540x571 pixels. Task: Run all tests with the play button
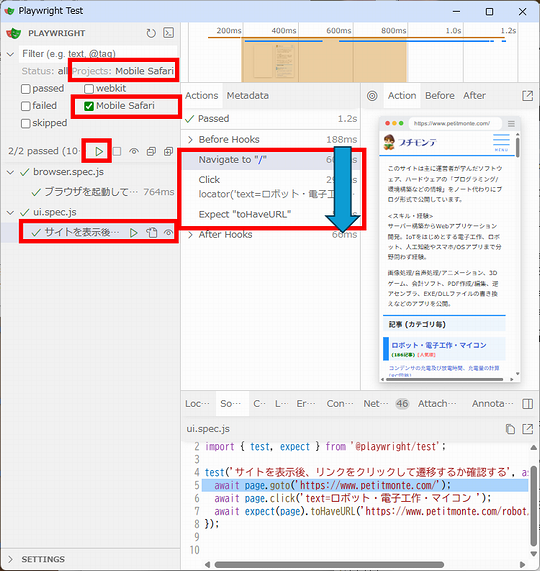point(99,151)
